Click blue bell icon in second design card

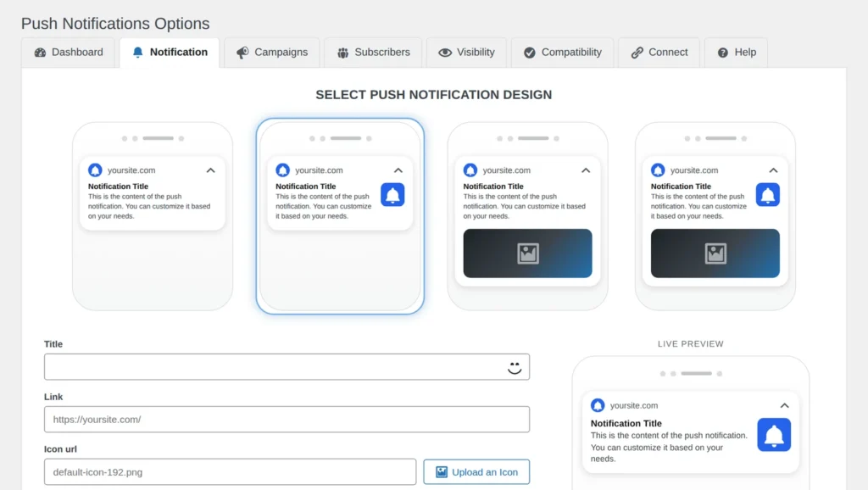pos(392,194)
